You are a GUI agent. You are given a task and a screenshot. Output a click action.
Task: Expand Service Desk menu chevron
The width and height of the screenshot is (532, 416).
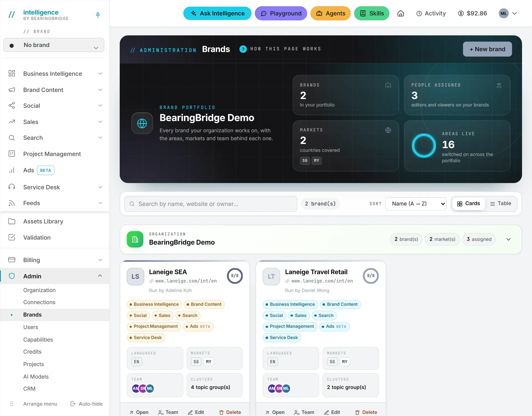[x=100, y=187]
